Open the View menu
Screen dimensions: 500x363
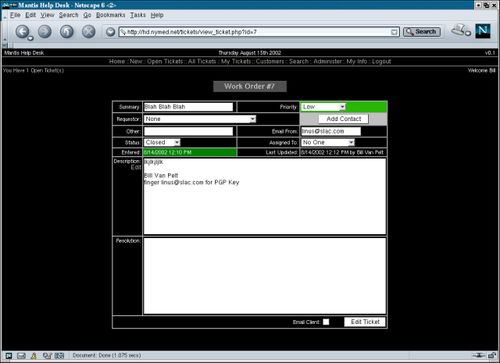point(47,15)
